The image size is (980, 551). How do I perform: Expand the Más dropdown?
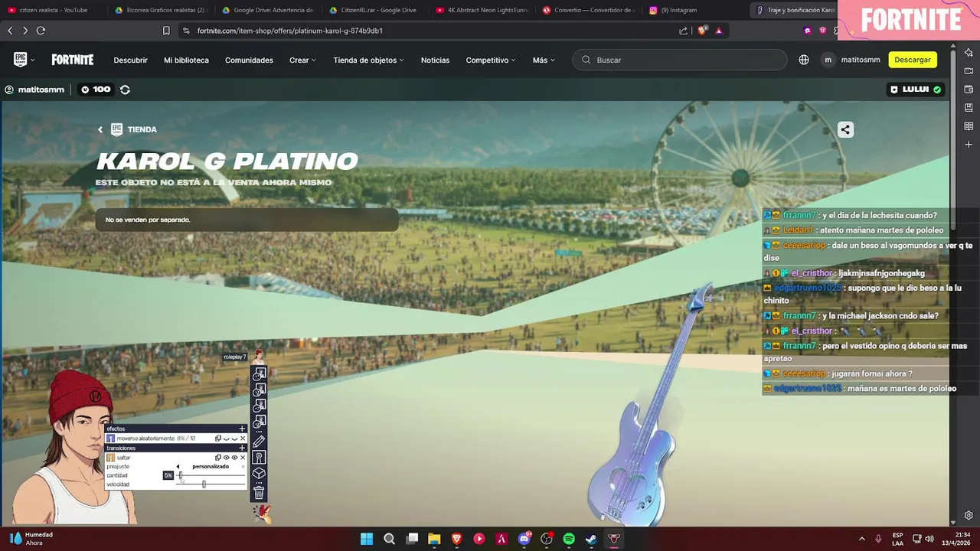pyautogui.click(x=544, y=60)
